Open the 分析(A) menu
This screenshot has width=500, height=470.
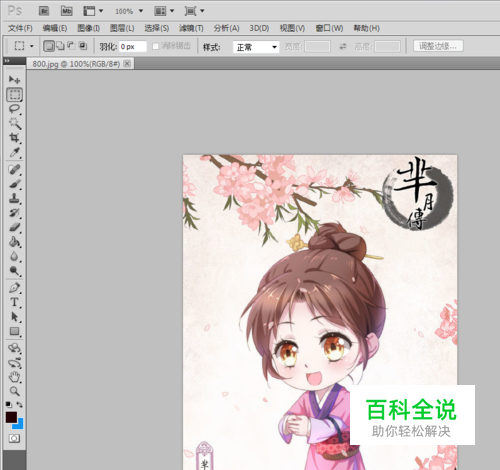(x=226, y=28)
